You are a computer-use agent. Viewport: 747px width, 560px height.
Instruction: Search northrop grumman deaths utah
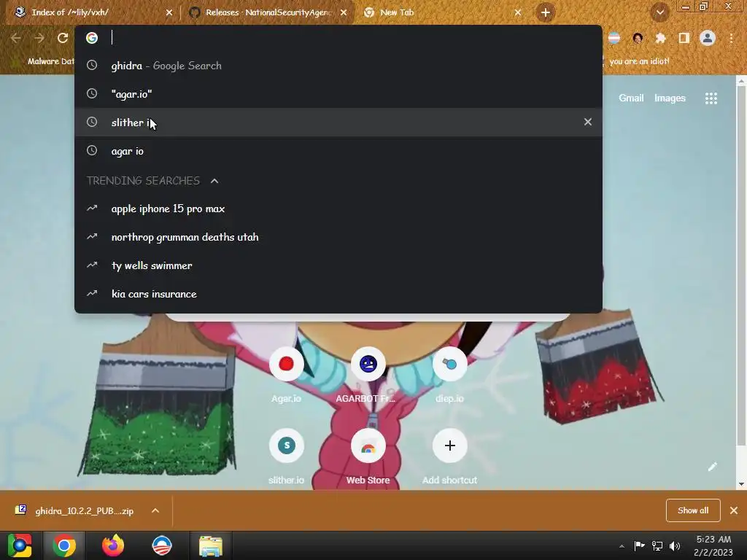pyautogui.click(x=338, y=237)
